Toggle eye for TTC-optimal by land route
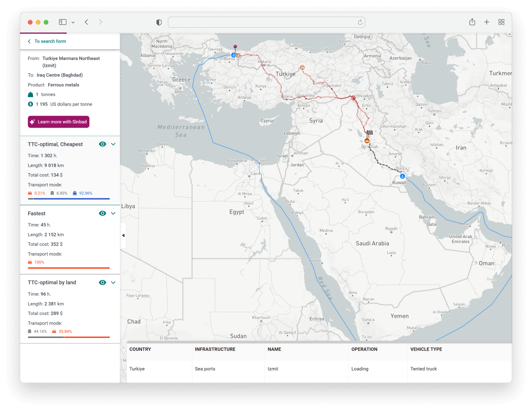Viewport: 532px width, 411px height. [x=102, y=283]
